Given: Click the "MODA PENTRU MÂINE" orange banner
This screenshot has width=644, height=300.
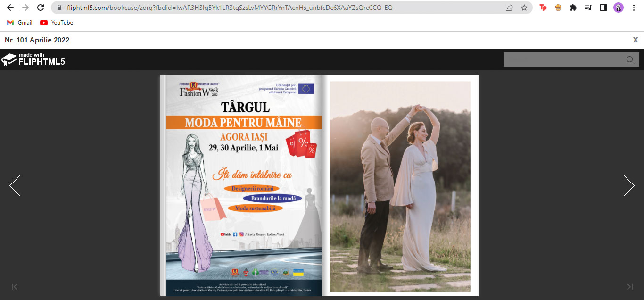Looking at the screenshot, I should [243, 123].
